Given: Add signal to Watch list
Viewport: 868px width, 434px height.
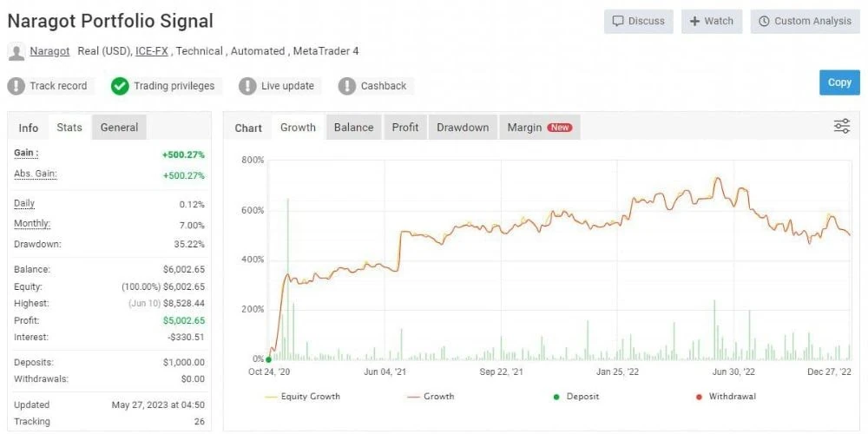Looking at the screenshot, I should coord(712,21).
